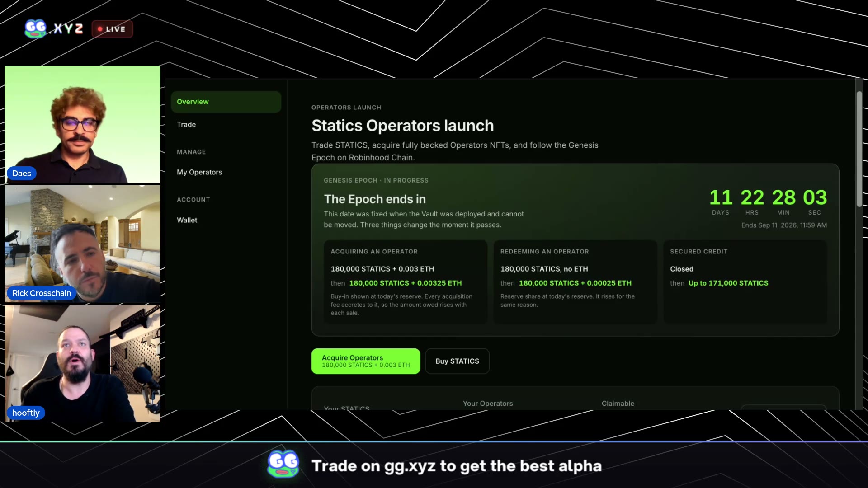Screen dimensions: 868x488
Task: Click the MANAGE section header
Action: pyautogui.click(x=191, y=152)
